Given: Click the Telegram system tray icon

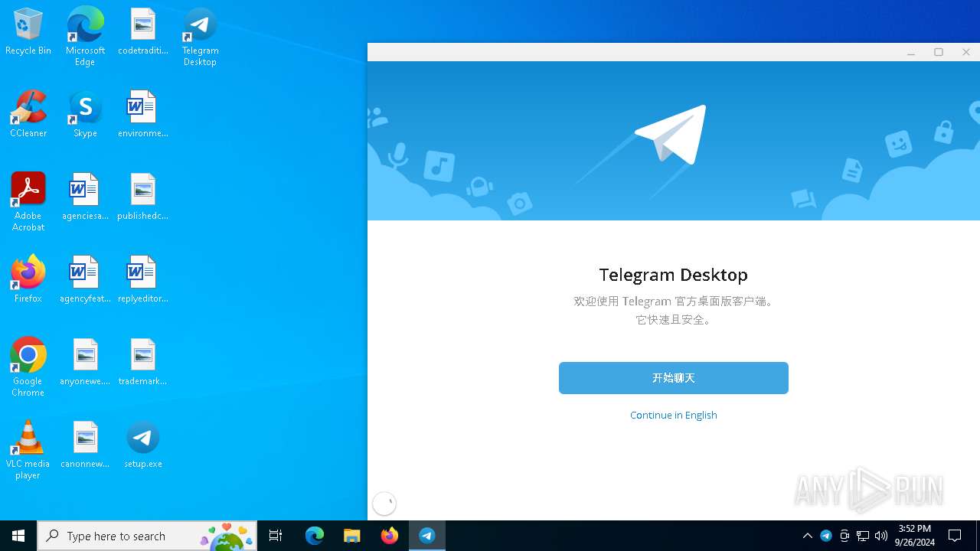Looking at the screenshot, I should 826,536.
